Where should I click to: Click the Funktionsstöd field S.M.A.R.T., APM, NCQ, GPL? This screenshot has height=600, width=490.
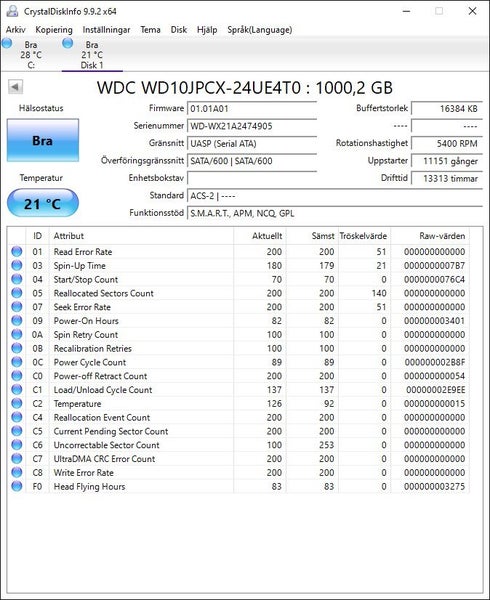[335, 213]
